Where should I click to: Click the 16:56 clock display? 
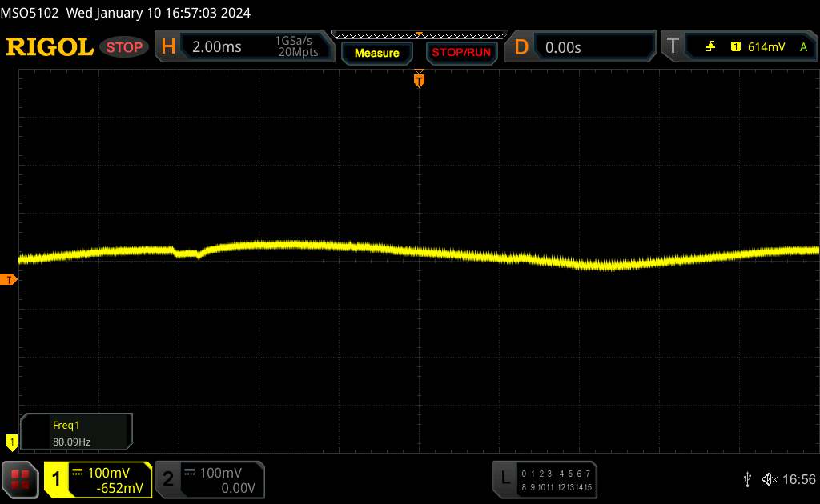click(798, 479)
